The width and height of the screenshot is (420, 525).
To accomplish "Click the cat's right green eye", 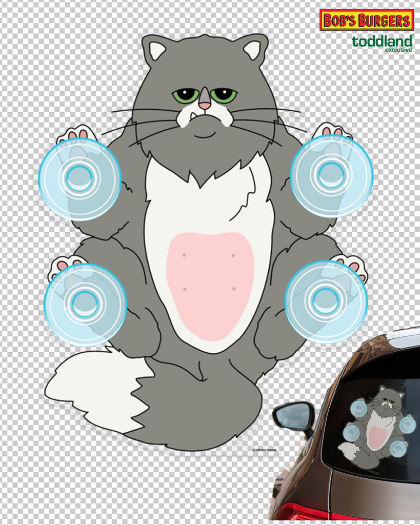I will coord(224,95).
